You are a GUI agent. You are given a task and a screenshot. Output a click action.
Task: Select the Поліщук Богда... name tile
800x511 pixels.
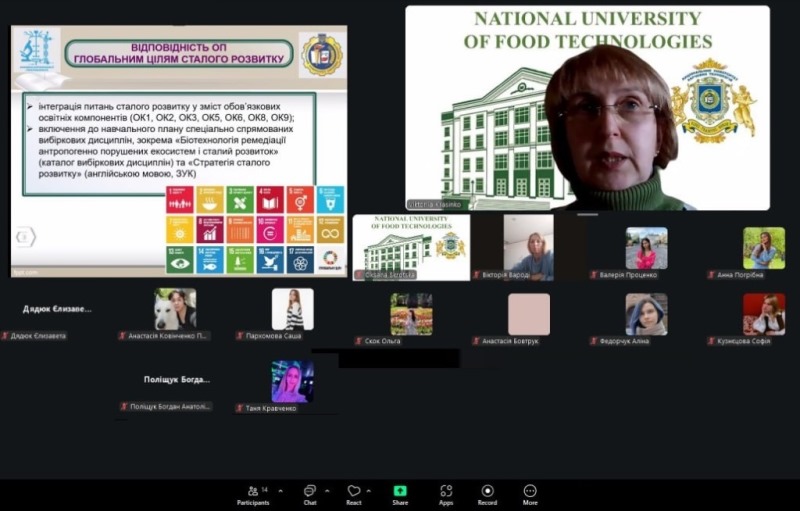tap(177, 379)
